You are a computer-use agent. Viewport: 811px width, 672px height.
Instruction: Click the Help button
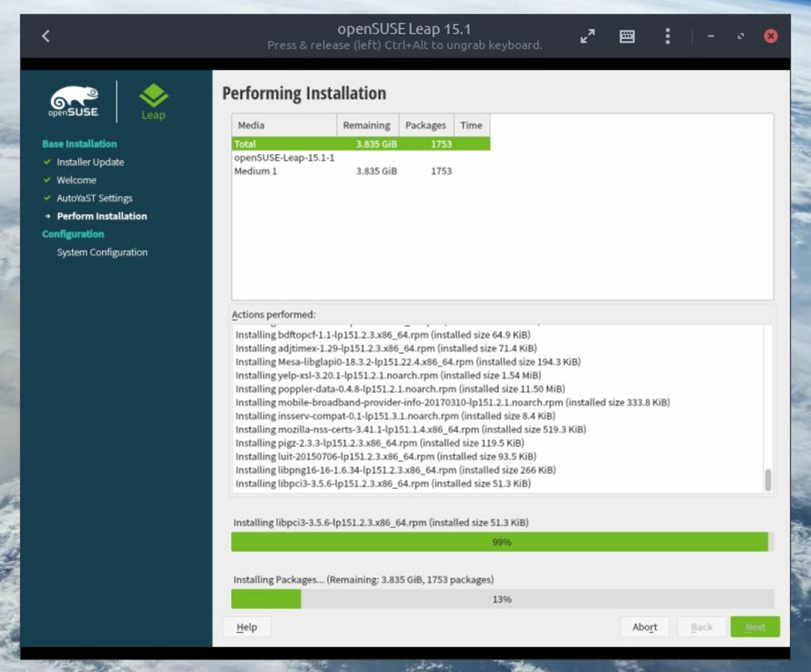pos(247,626)
